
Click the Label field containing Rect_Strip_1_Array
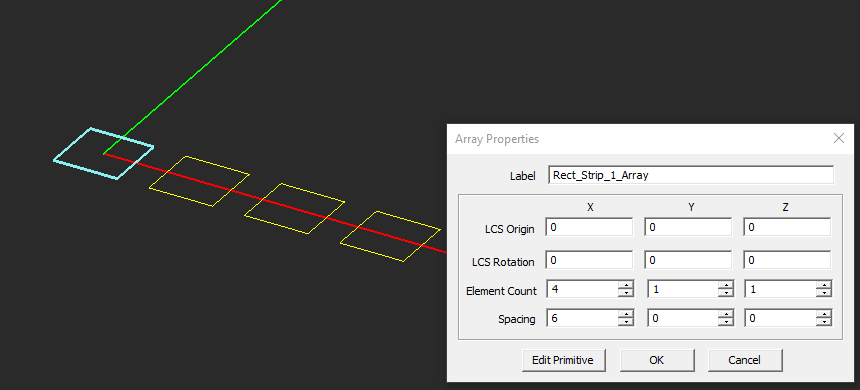[691, 176]
